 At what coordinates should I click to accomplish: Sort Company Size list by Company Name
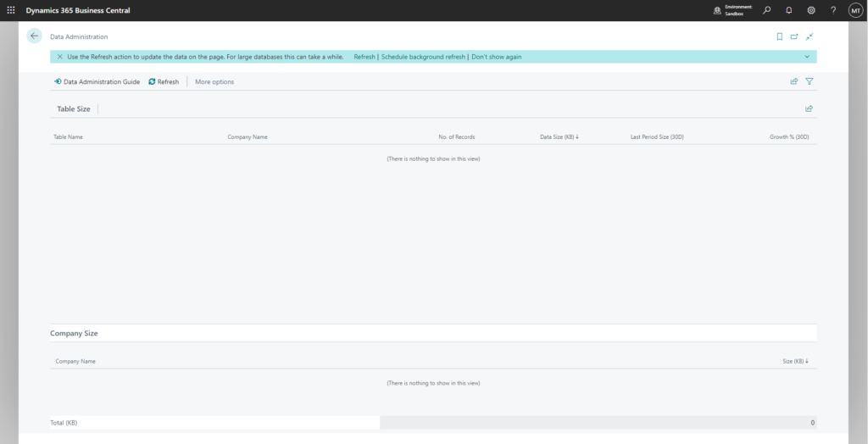[x=75, y=361]
